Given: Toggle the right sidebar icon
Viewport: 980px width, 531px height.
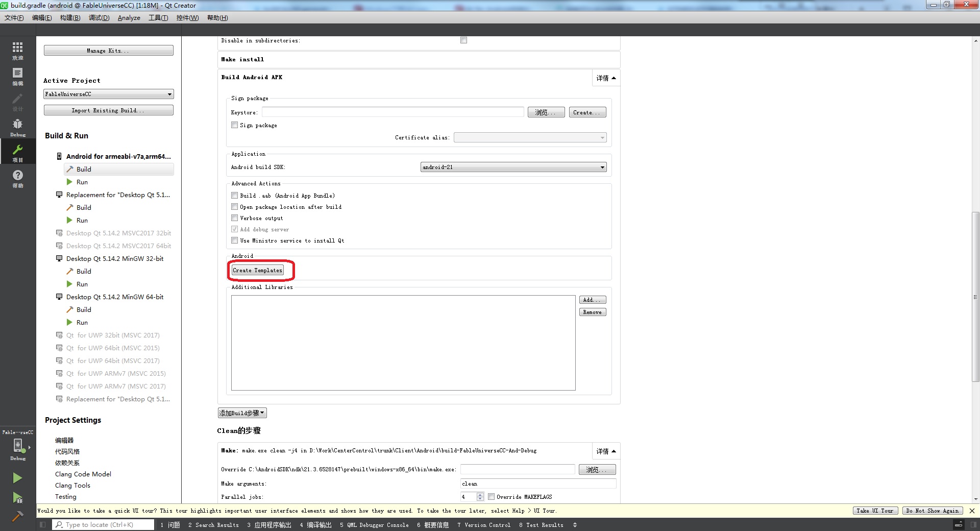Looking at the screenshot, I should coord(973,524).
